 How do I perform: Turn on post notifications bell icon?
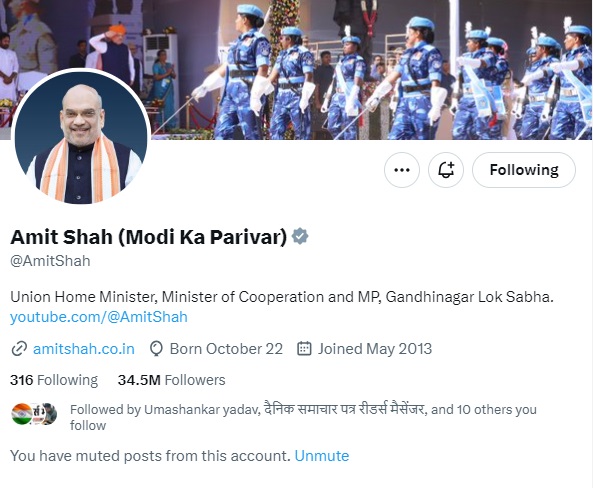[x=446, y=170]
